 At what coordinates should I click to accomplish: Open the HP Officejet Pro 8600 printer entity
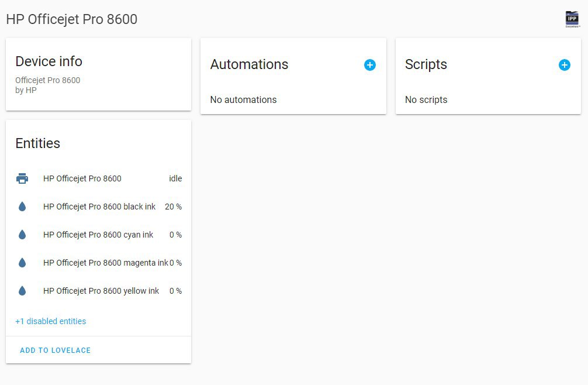pos(82,178)
